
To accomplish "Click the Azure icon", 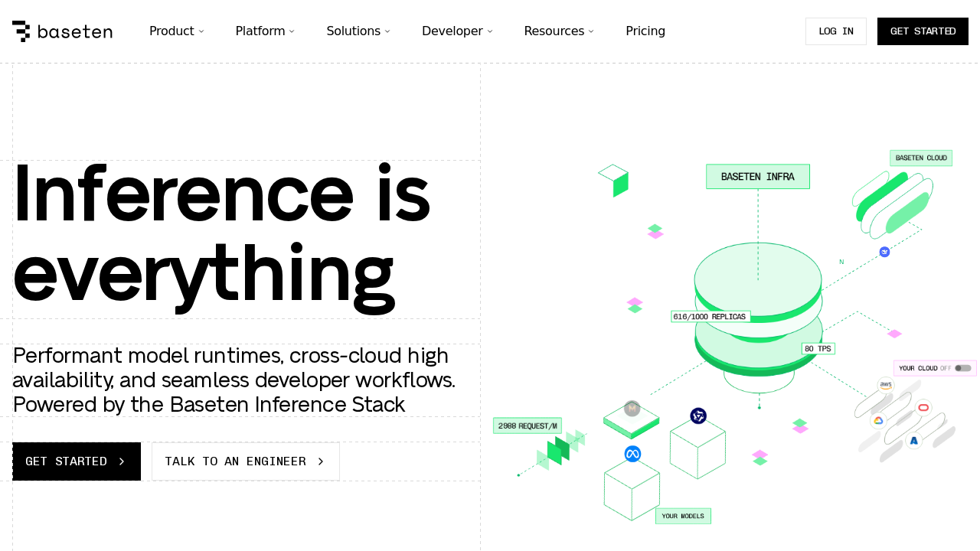I will point(913,441).
